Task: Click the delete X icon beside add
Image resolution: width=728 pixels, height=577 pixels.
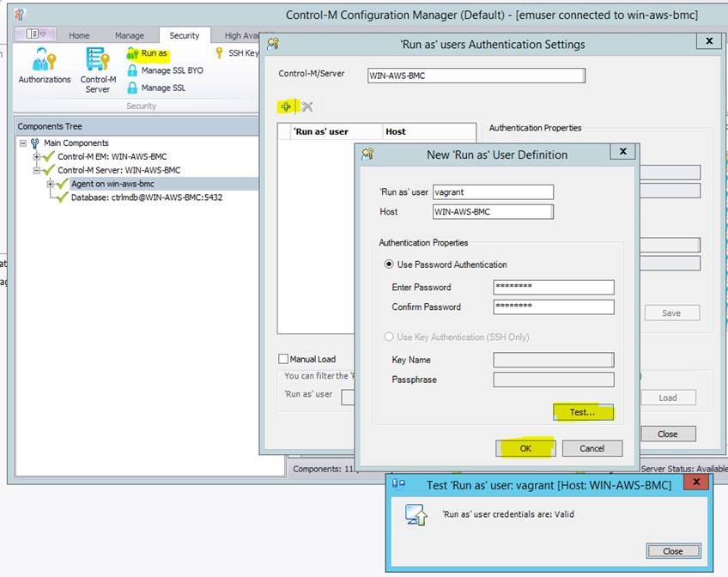Action: point(307,106)
